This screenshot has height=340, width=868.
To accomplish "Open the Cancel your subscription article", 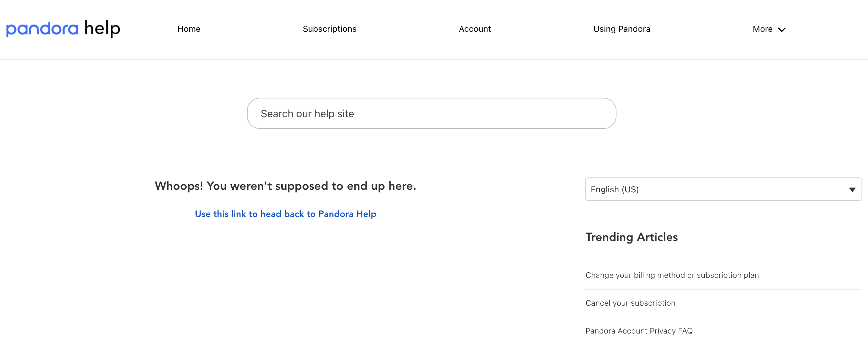I will (630, 303).
